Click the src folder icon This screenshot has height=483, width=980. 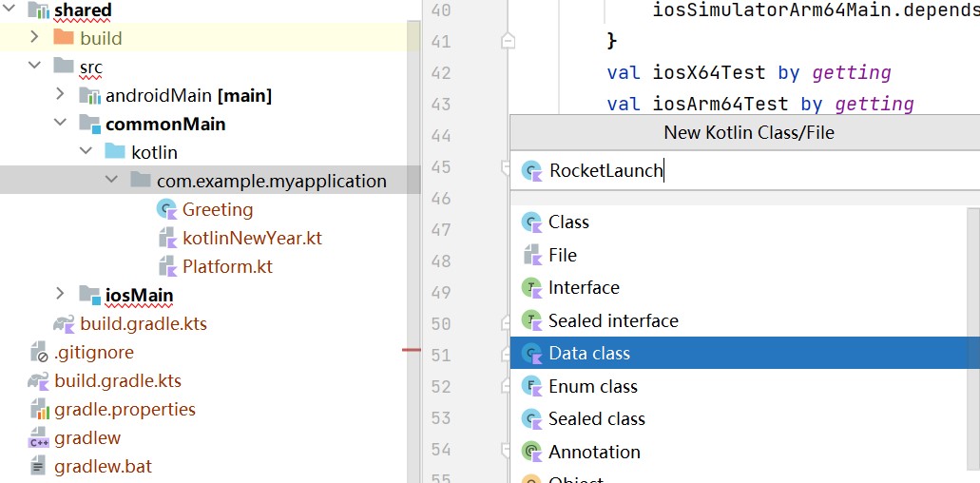point(64,65)
